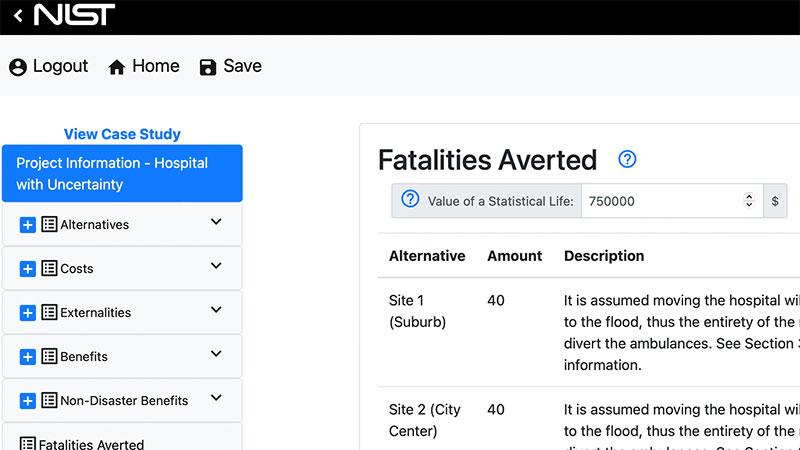Click the back arrow beside NIST logo
This screenshot has height=450, width=800.
pos(18,16)
